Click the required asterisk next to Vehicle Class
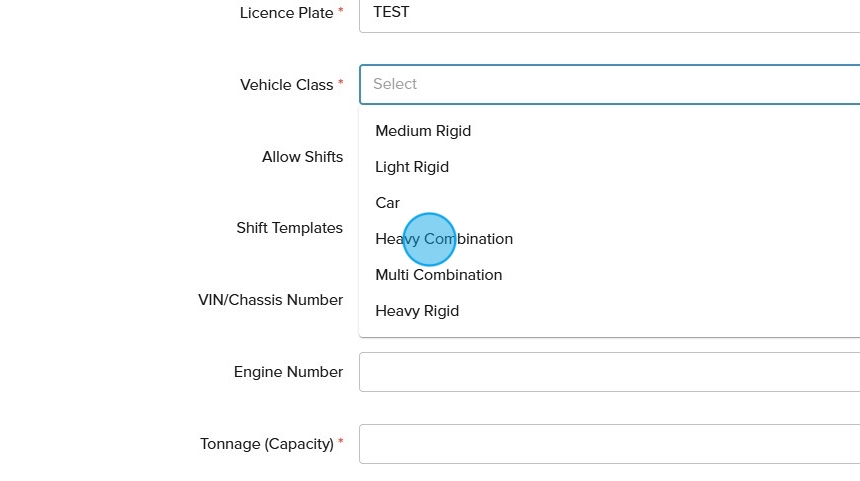Viewport: 860px width, 481px height. point(341,83)
